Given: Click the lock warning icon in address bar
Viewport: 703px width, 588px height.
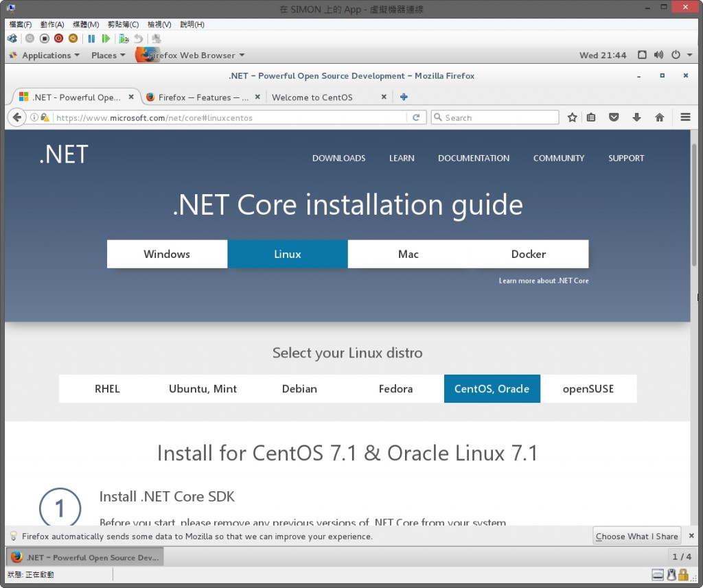Looking at the screenshot, I should (x=45, y=117).
